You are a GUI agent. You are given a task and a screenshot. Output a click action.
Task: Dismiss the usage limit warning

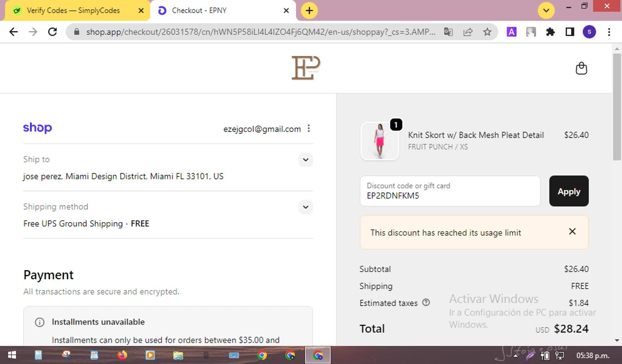[x=572, y=231]
